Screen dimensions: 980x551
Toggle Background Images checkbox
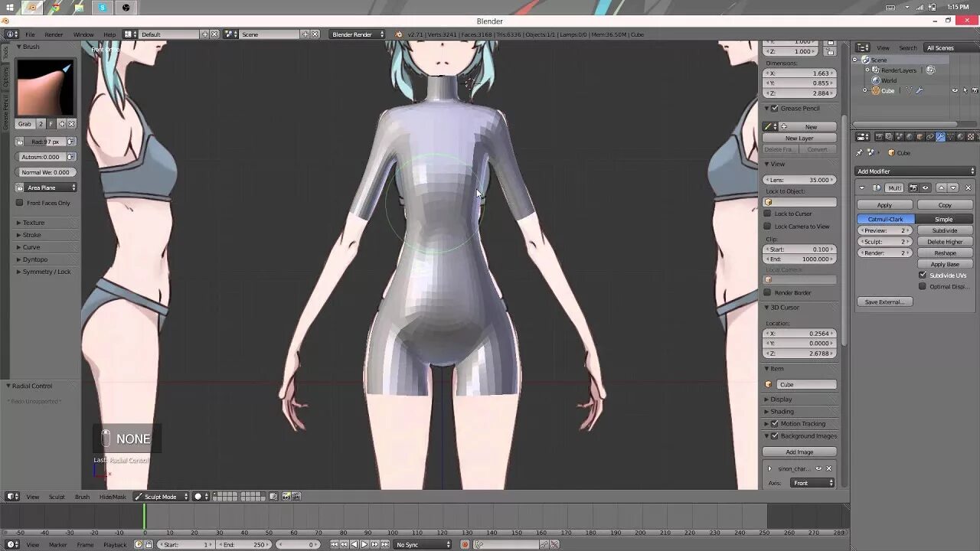point(775,436)
